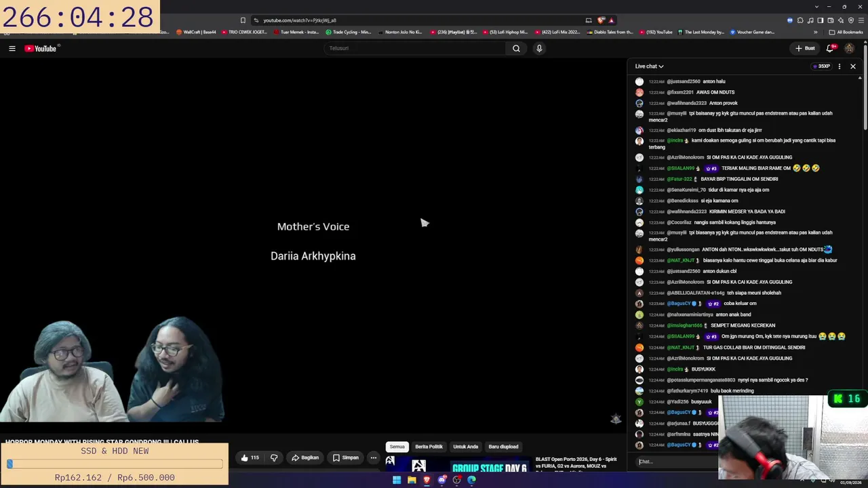Click the Chat message input field
The height and width of the screenshot is (488, 868).
click(x=675, y=462)
